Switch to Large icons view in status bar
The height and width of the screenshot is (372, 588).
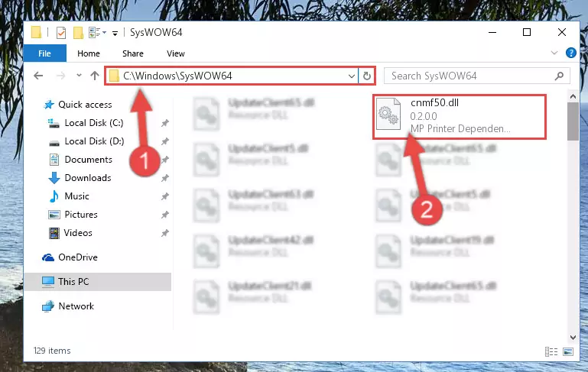point(568,351)
